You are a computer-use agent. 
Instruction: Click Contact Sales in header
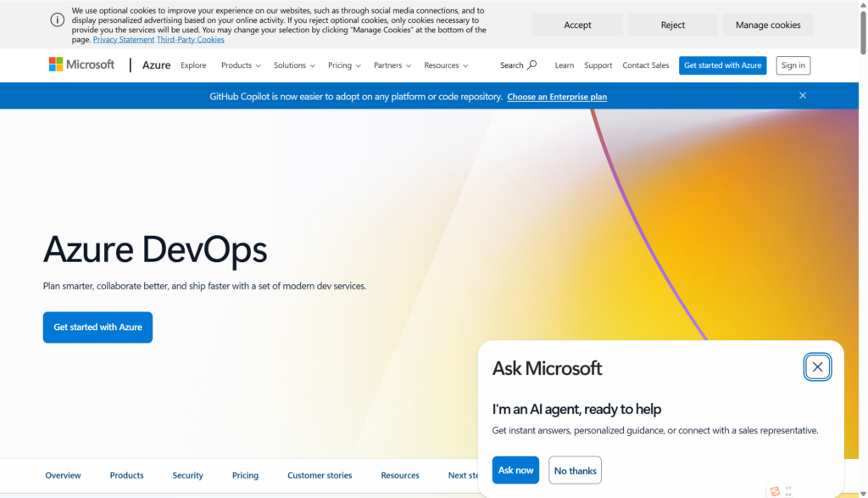(645, 65)
